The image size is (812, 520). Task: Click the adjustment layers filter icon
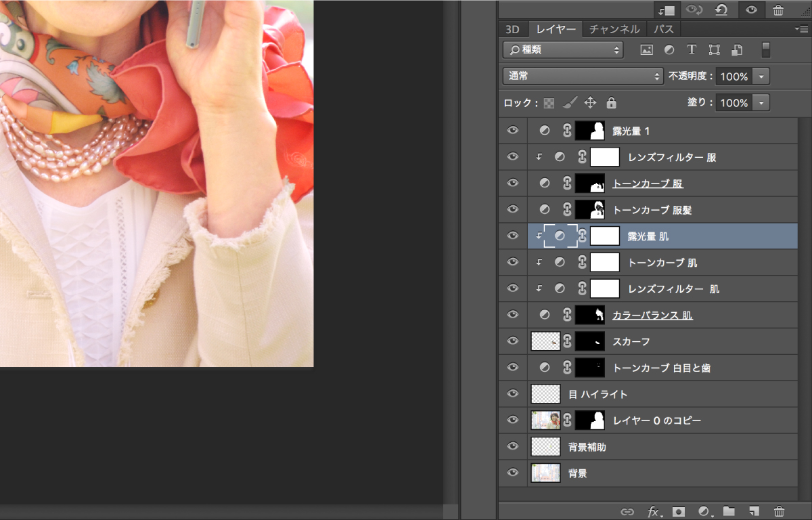tap(669, 49)
